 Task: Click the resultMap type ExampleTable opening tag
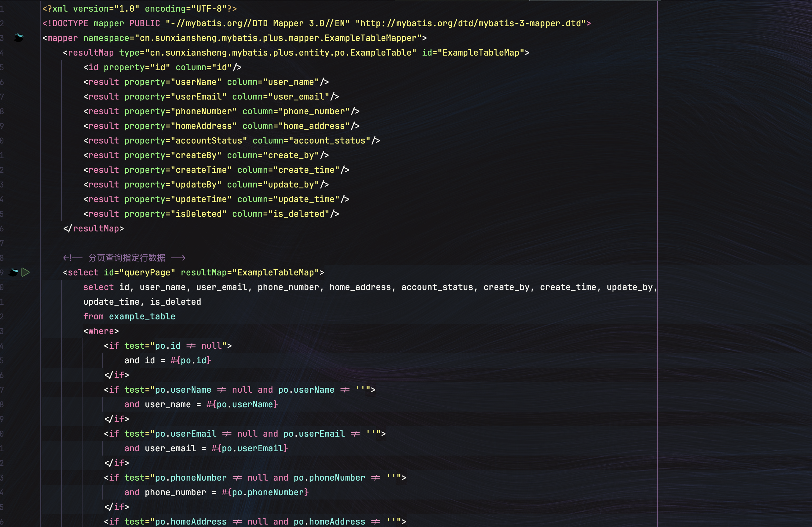pyautogui.click(x=296, y=53)
